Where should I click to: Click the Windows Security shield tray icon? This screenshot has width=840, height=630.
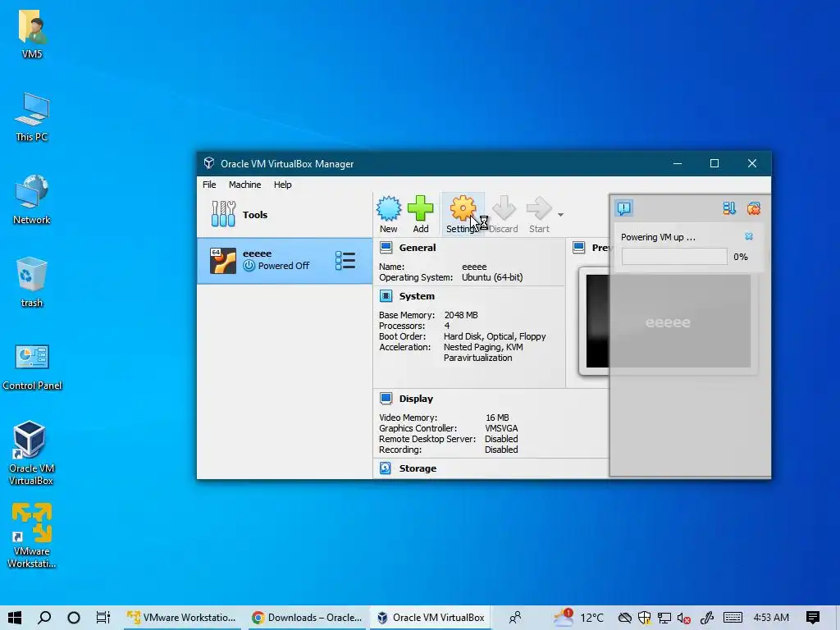pos(645,618)
